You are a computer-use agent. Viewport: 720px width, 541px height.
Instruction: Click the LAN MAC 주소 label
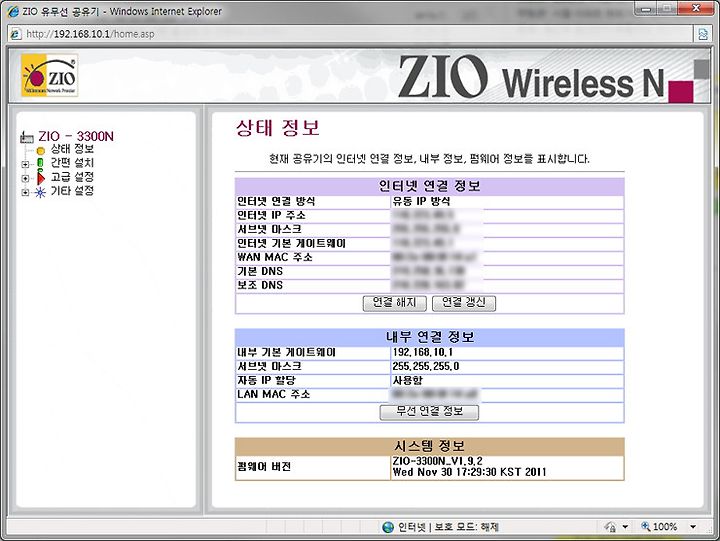click(273, 394)
